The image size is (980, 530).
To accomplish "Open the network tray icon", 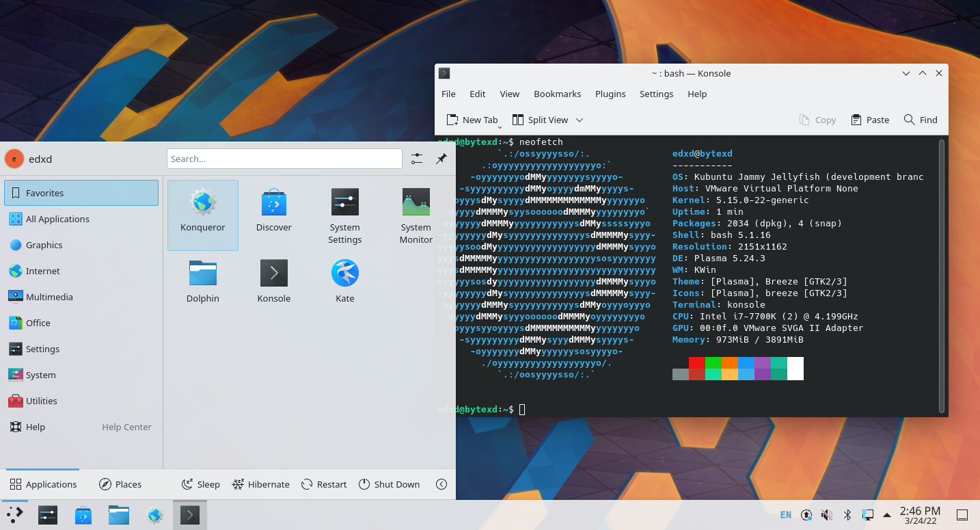I will [867, 515].
